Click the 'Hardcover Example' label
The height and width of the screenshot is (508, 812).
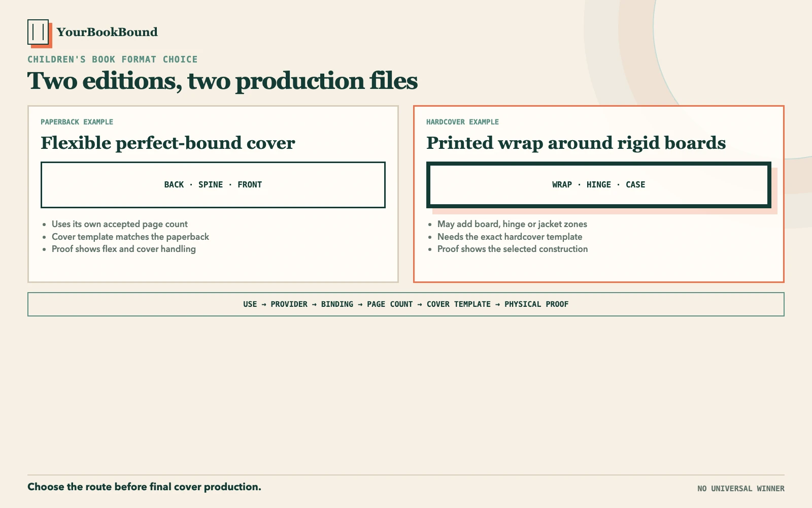point(462,122)
